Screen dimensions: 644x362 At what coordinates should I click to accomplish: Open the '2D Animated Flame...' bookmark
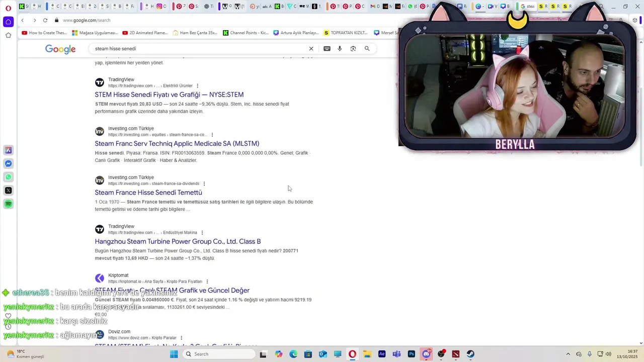pyautogui.click(x=145, y=33)
